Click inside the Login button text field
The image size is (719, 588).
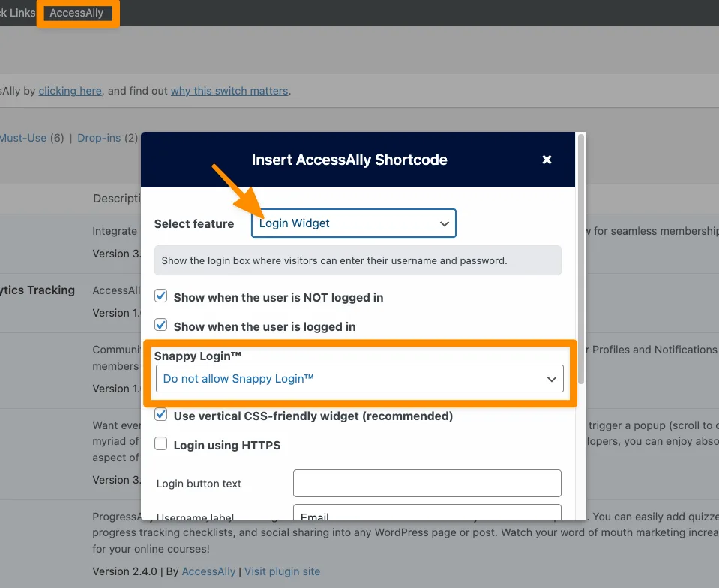[x=426, y=483]
